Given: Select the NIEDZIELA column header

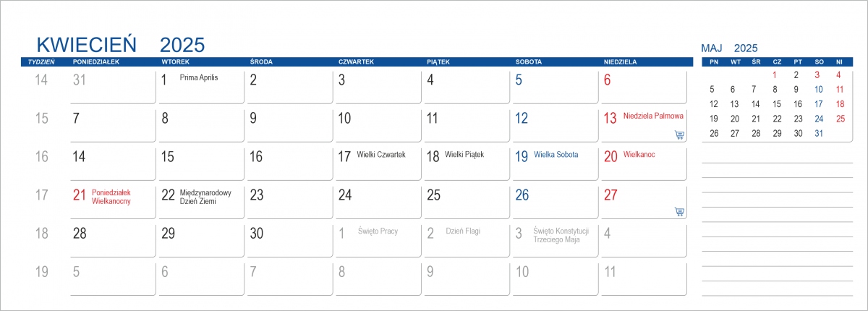Looking at the screenshot, I should point(620,62).
